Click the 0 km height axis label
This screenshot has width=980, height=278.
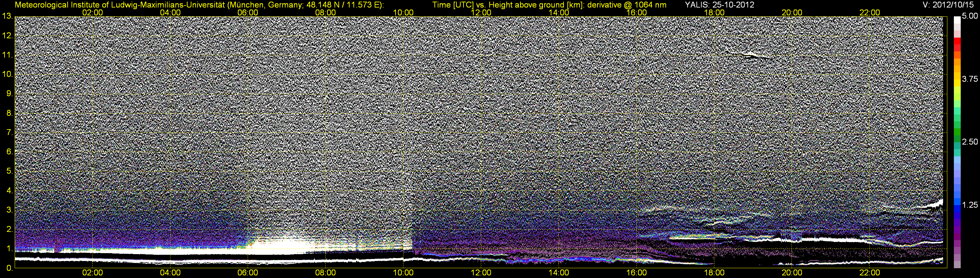pos(9,268)
